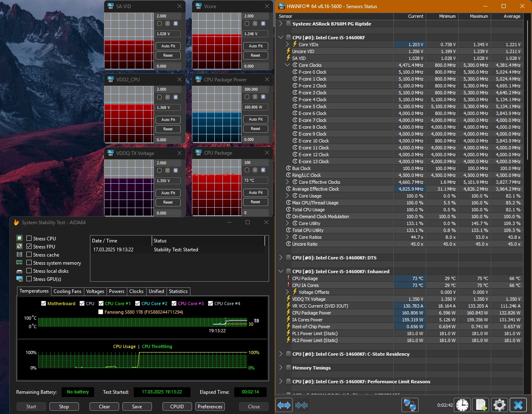Click the AIDA64 flame icon in title bar
The height and width of the screenshot is (414, 532).
tap(16, 223)
